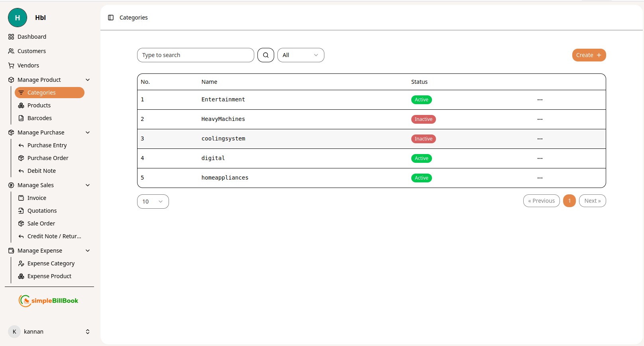Go to Dashboard in the sidebar
Viewport: 644px width, 346px height.
(32, 37)
